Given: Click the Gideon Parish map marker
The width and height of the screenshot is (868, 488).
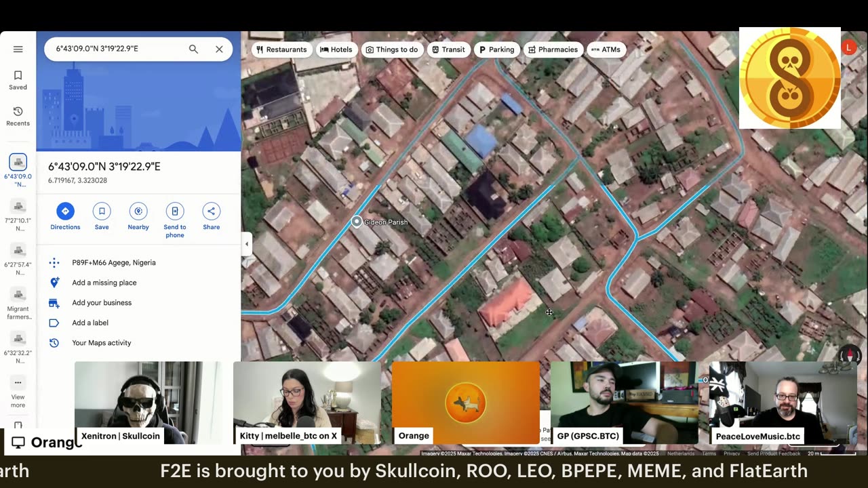Looking at the screenshot, I should (x=357, y=222).
